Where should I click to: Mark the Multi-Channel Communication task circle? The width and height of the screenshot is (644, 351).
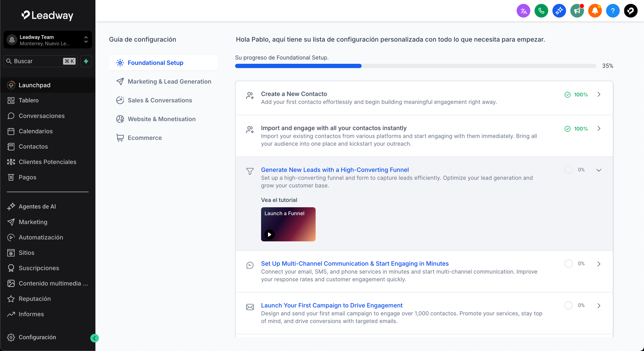click(x=569, y=264)
